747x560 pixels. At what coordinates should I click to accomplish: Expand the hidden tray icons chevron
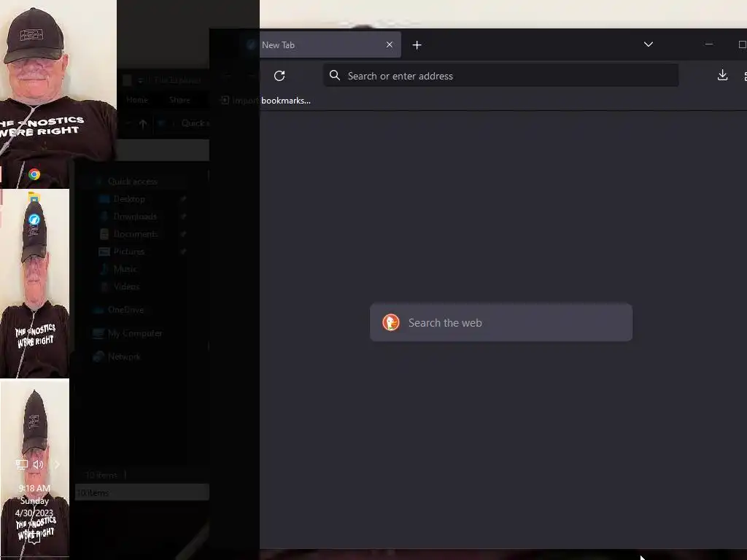[57, 464]
